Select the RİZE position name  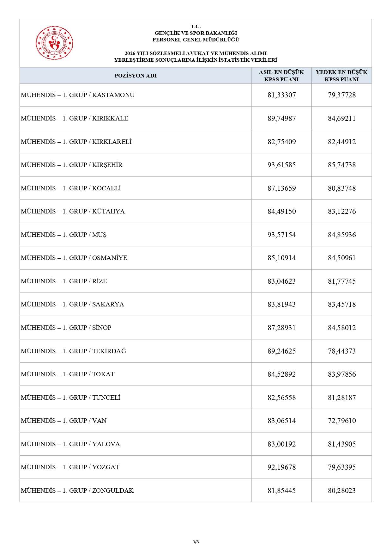(64, 281)
